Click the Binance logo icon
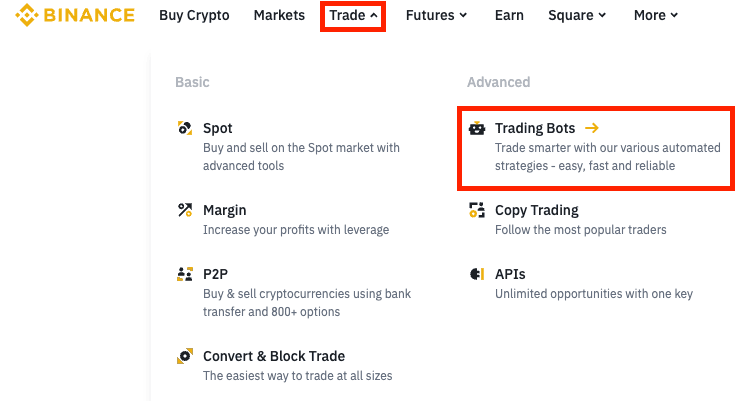755x401 pixels. click(26, 16)
